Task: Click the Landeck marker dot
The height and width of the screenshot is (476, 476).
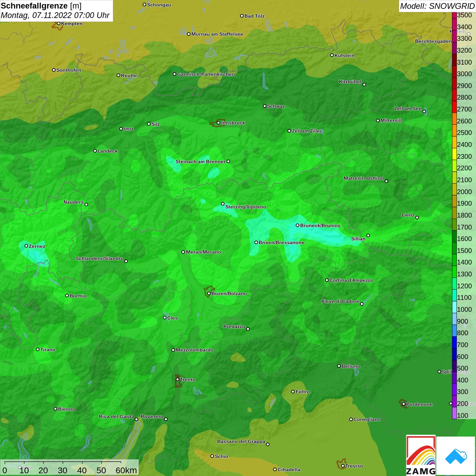Action: click(x=95, y=151)
